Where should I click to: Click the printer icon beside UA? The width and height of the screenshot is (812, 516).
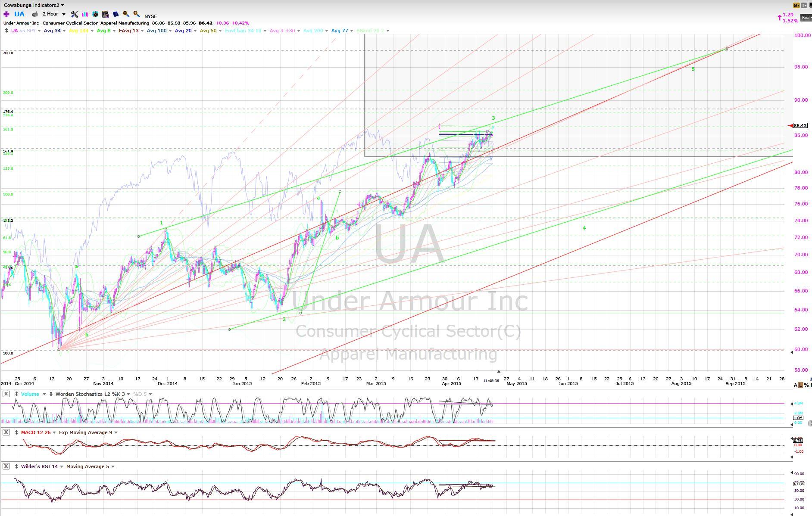tap(35, 14)
